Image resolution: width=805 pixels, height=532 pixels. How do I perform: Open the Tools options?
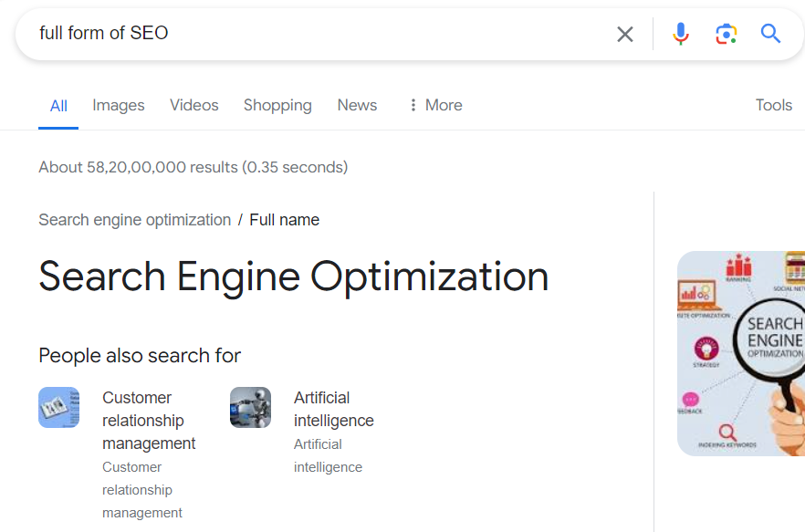(773, 105)
